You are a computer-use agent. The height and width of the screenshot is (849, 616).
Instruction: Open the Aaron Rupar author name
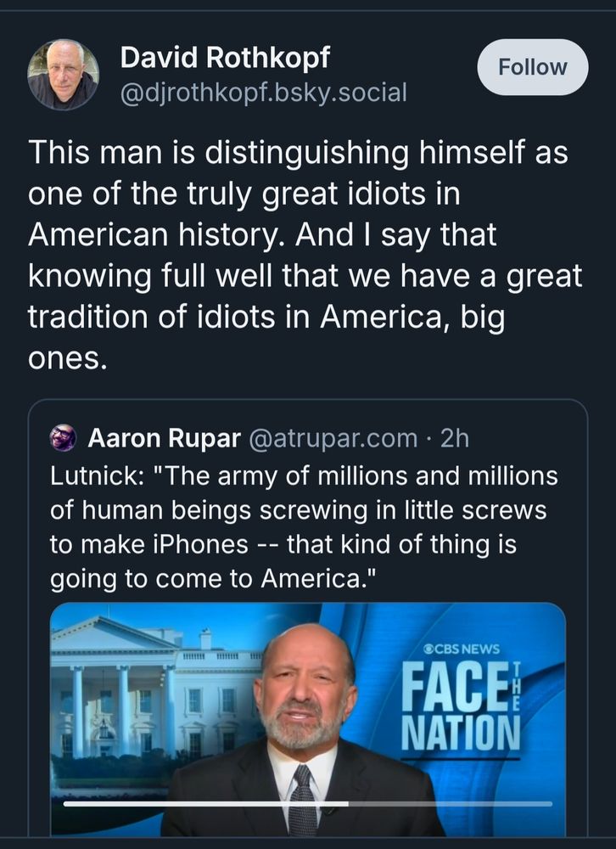click(164, 438)
